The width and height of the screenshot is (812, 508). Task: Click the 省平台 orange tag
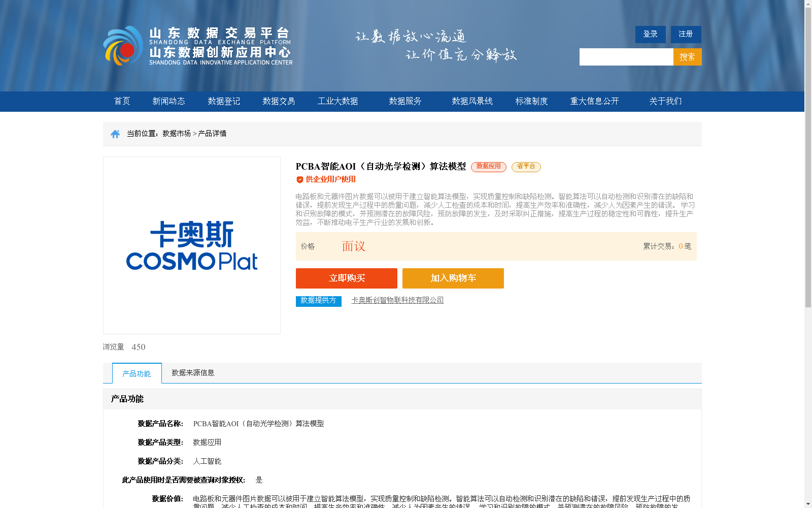526,167
